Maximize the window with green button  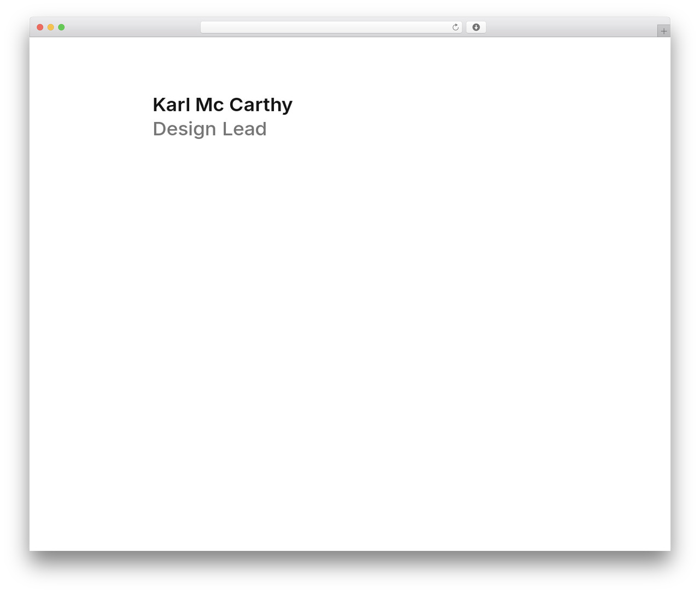pyautogui.click(x=61, y=27)
